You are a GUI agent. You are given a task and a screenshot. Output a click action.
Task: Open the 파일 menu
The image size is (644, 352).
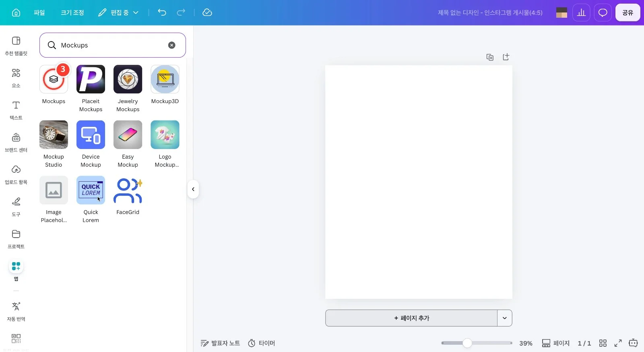(x=39, y=12)
